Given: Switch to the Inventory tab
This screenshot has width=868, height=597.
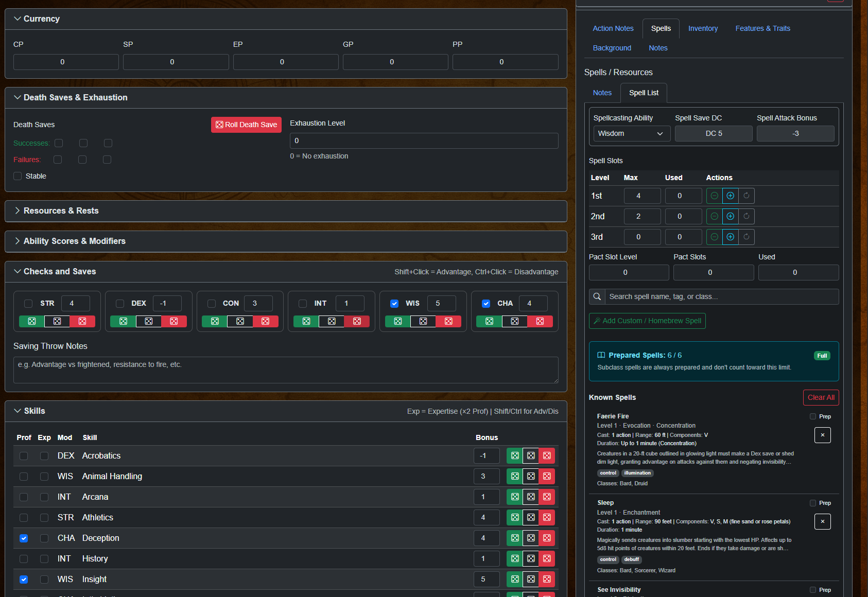Looking at the screenshot, I should (703, 28).
